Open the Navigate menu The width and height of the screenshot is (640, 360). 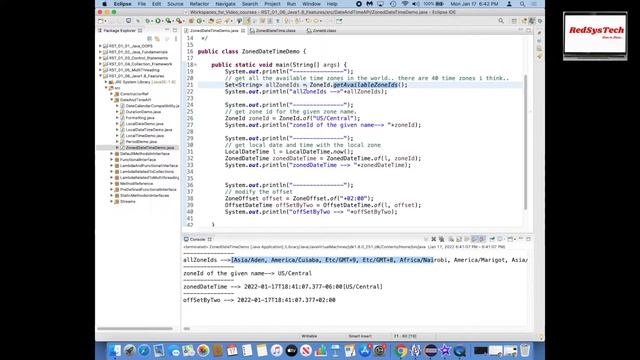coord(225,4)
